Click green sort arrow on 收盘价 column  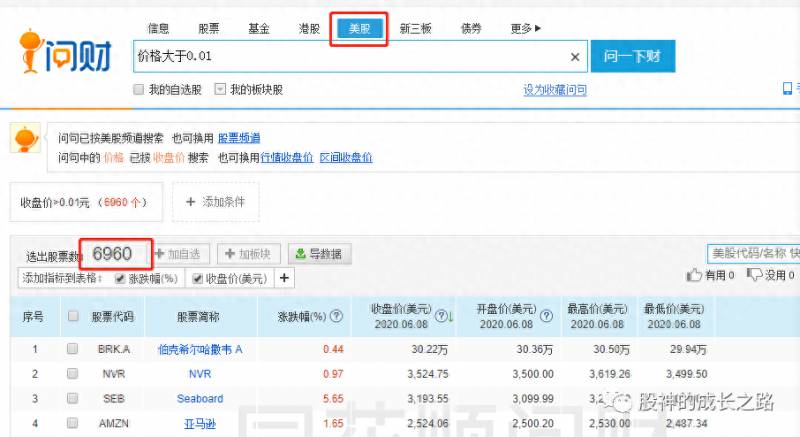[451, 317]
